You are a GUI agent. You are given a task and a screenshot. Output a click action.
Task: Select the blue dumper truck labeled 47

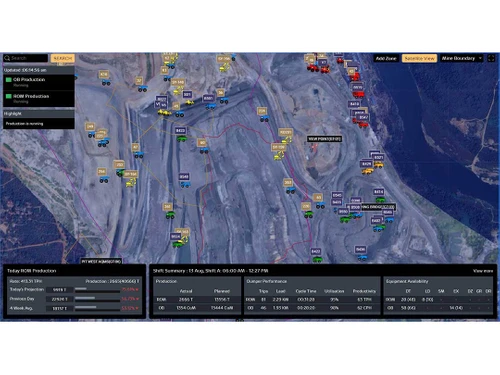pyautogui.click(x=139, y=155)
